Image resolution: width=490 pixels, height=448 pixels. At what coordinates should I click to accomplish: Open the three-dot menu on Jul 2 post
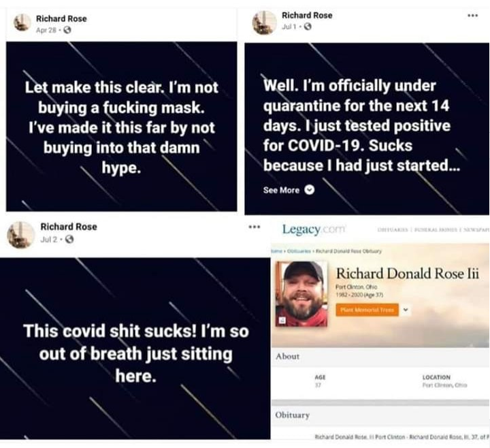click(x=254, y=227)
